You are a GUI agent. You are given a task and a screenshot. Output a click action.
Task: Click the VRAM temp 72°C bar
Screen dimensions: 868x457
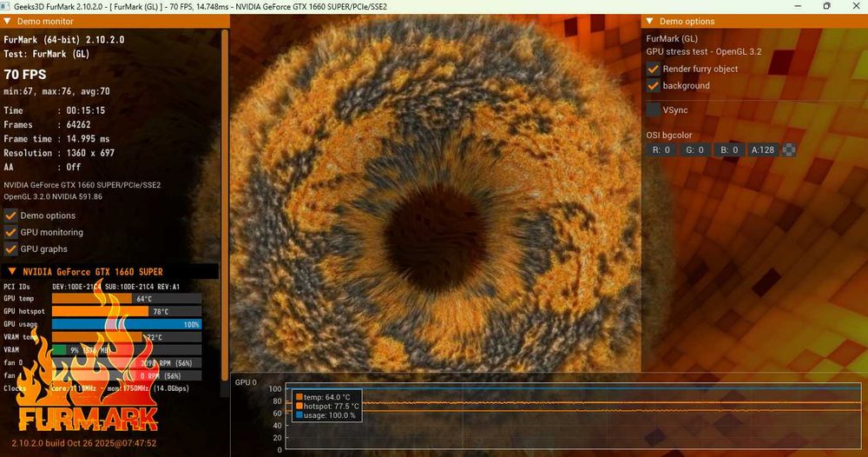click(127, 337)
